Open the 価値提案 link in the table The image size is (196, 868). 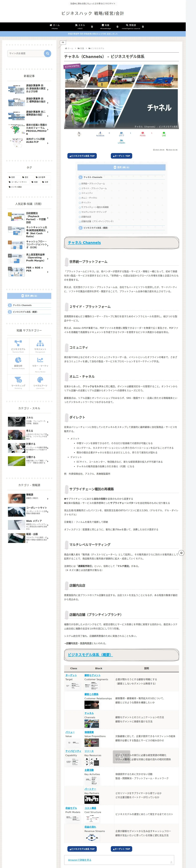pyautogui.click(x=89, y=732)
